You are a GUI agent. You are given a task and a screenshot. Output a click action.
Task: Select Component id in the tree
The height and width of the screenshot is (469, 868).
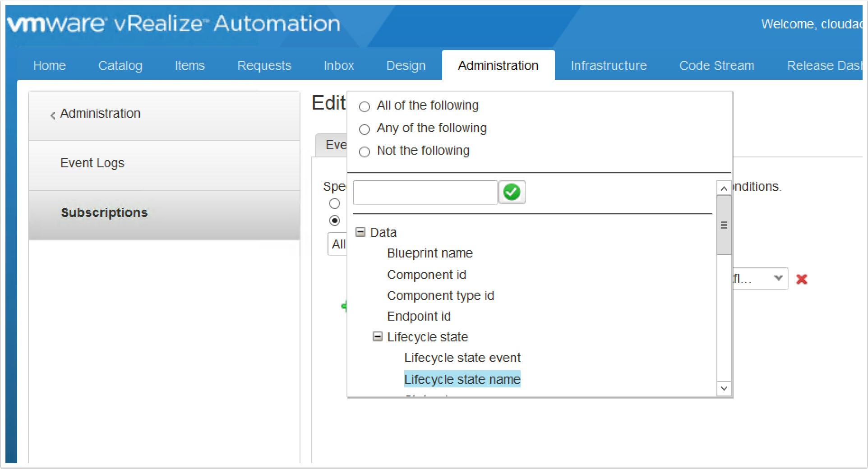point(426,275)
